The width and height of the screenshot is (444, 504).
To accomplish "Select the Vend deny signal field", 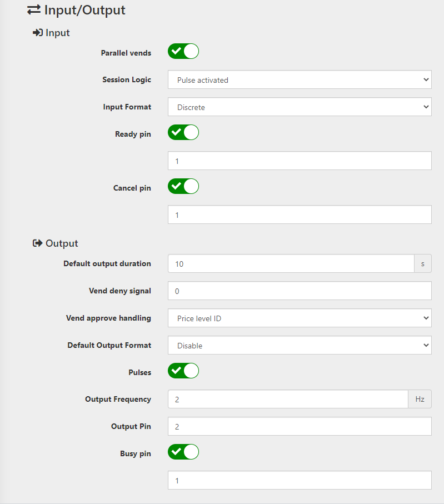I will coord(300,291).
